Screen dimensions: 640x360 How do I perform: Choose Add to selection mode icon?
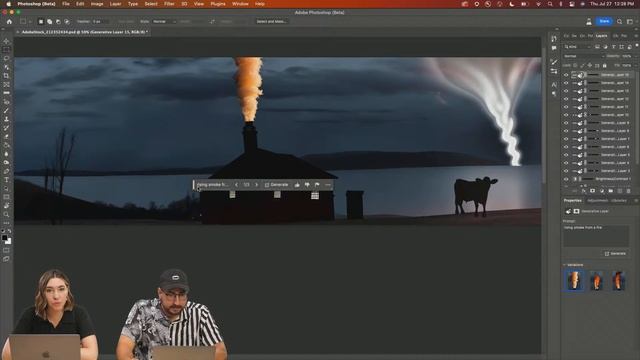coord(49,21)
